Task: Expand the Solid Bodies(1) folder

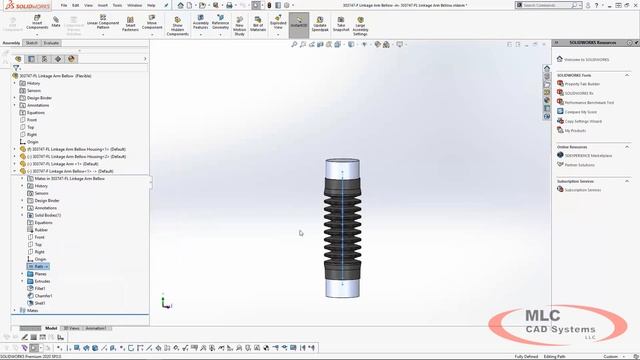Action: pyautogui.click(x=22, y=215)
